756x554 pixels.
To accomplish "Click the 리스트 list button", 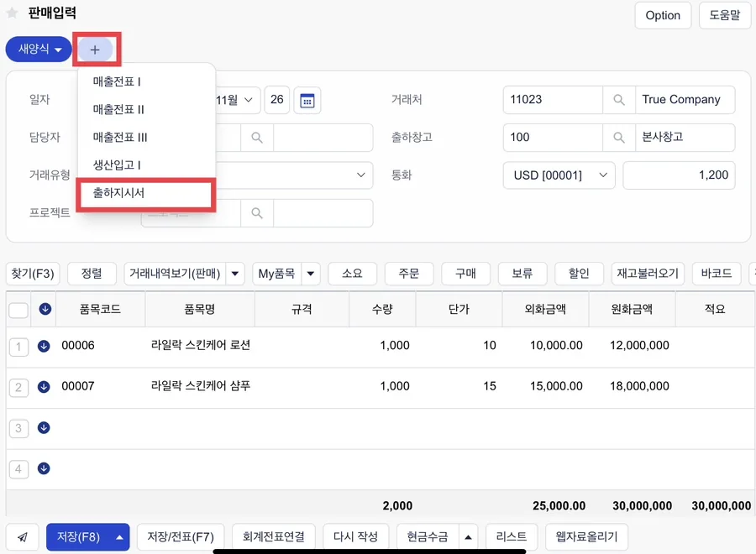I will tap(512, 537).
